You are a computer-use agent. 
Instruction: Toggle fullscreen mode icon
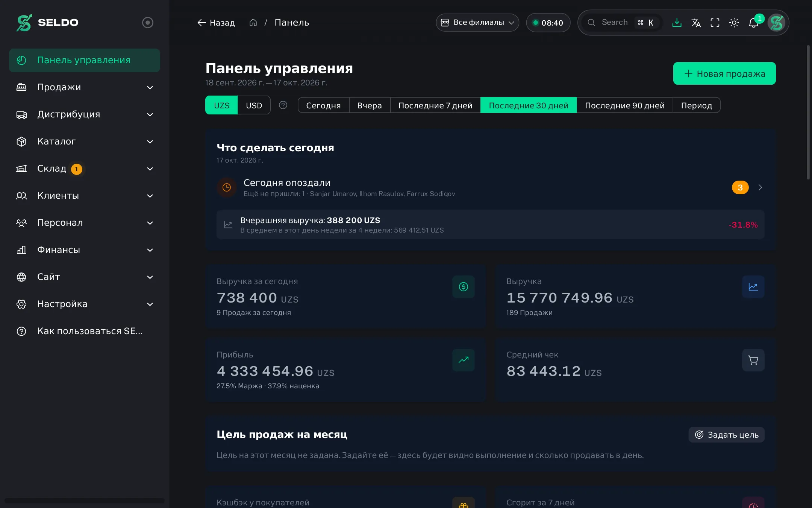click(x=715, y=23)
